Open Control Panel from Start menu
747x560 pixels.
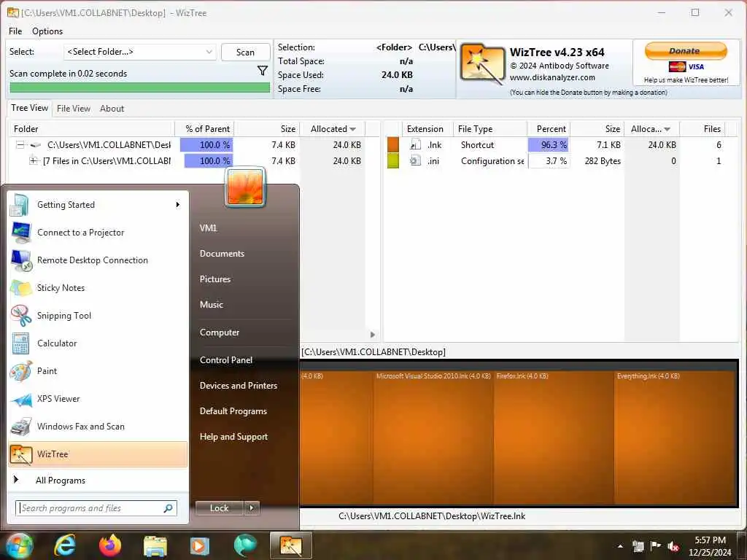click(226, 360)
